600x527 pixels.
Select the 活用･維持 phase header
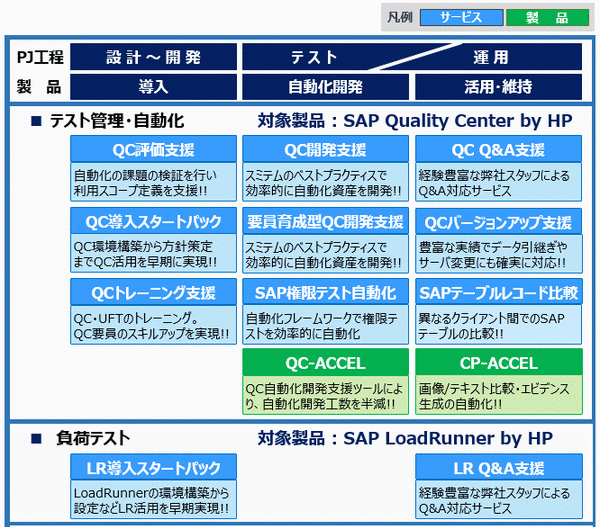[499, 87]
